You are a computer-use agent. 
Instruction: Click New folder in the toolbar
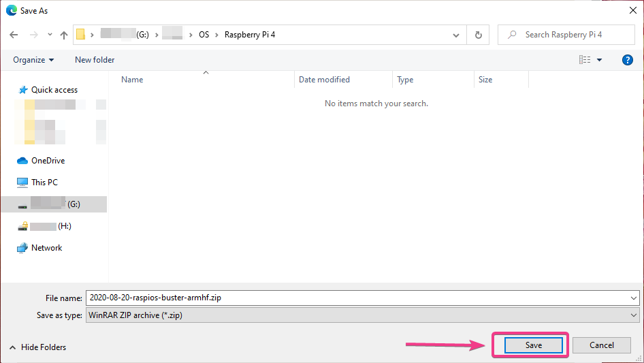pos(95,60)
